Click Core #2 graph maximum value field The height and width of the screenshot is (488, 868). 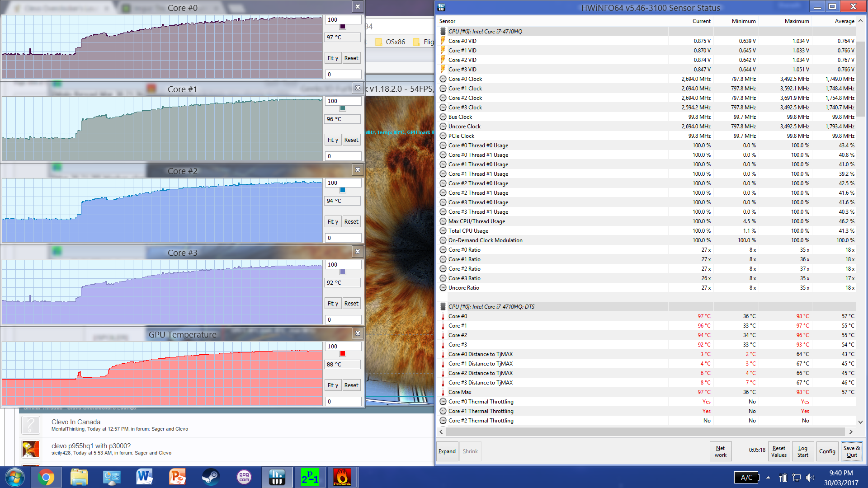343,183
